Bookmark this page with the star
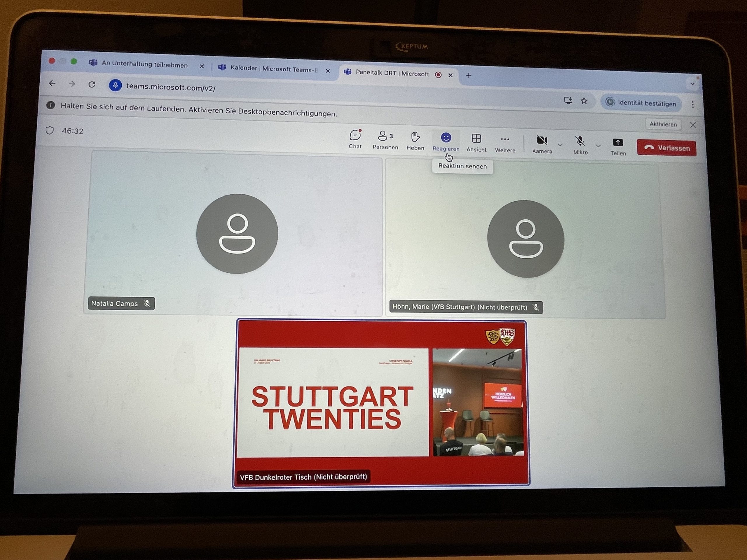This screenshot has height=560, width=747. (584, 101)
